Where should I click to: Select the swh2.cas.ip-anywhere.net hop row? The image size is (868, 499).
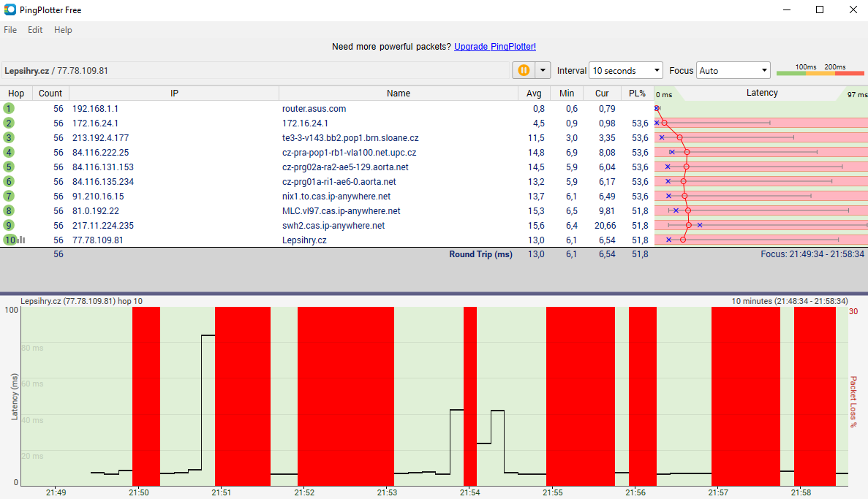pos(333,225)
